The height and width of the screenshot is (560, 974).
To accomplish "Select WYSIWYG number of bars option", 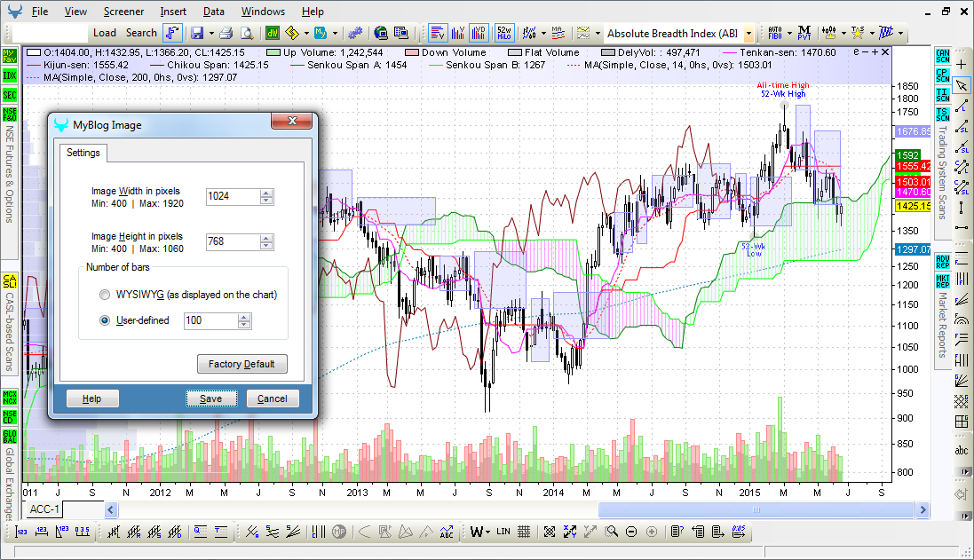I will click(105, 295).
